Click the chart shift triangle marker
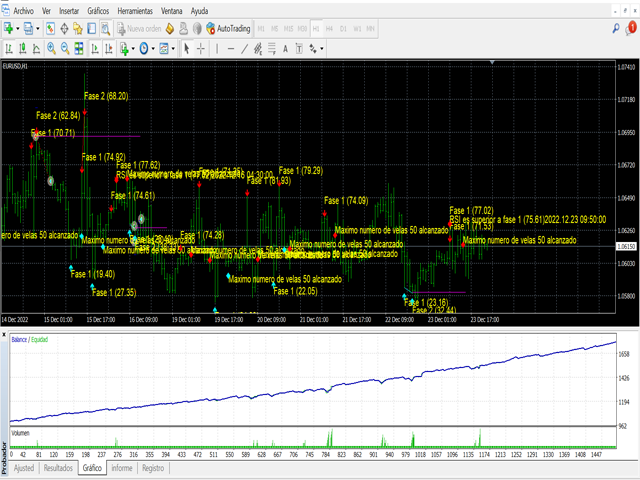Image resolution: width=640 pixels, height=480 pixels. click(492, 62)
